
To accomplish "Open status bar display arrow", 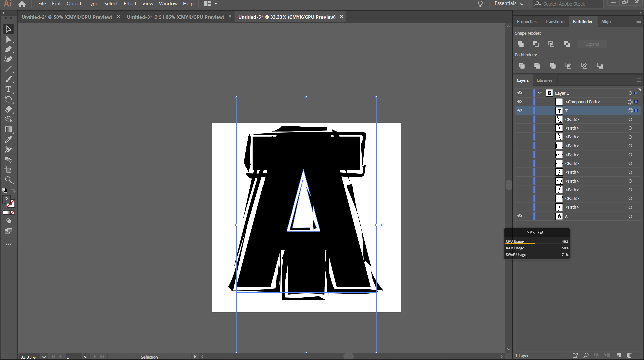I will point(195,357).
